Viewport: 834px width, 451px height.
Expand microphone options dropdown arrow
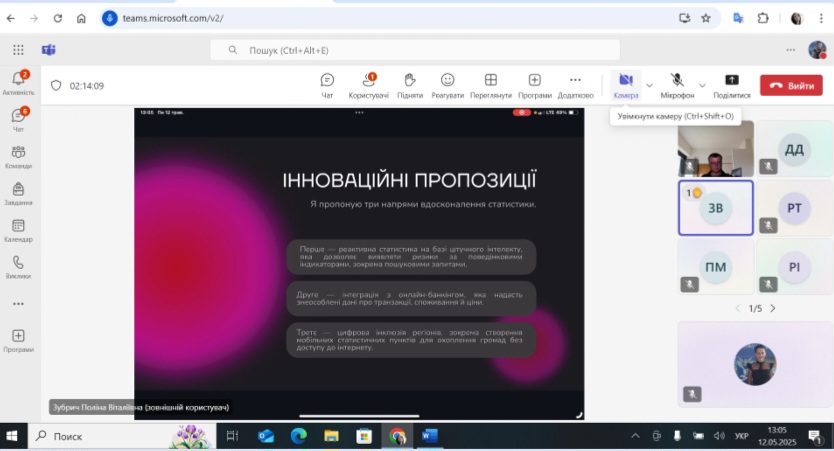coord(702,85)
